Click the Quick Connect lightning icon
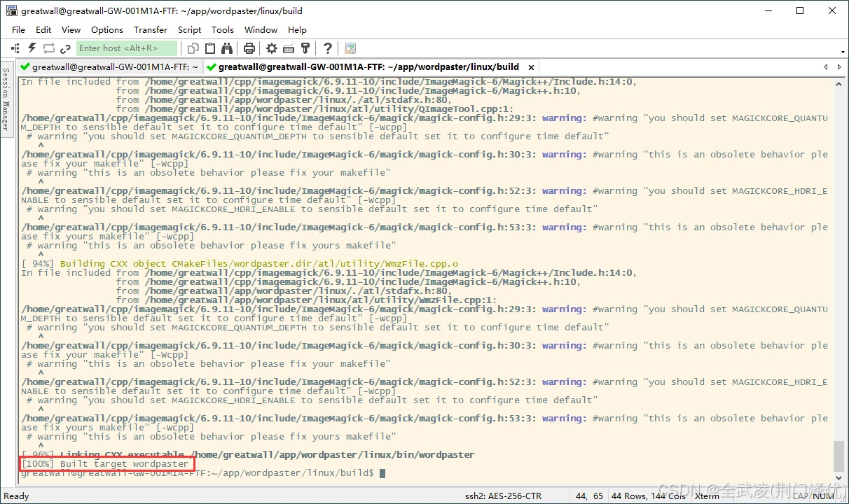This screenshot has height=504, width=849. [32, 48]
